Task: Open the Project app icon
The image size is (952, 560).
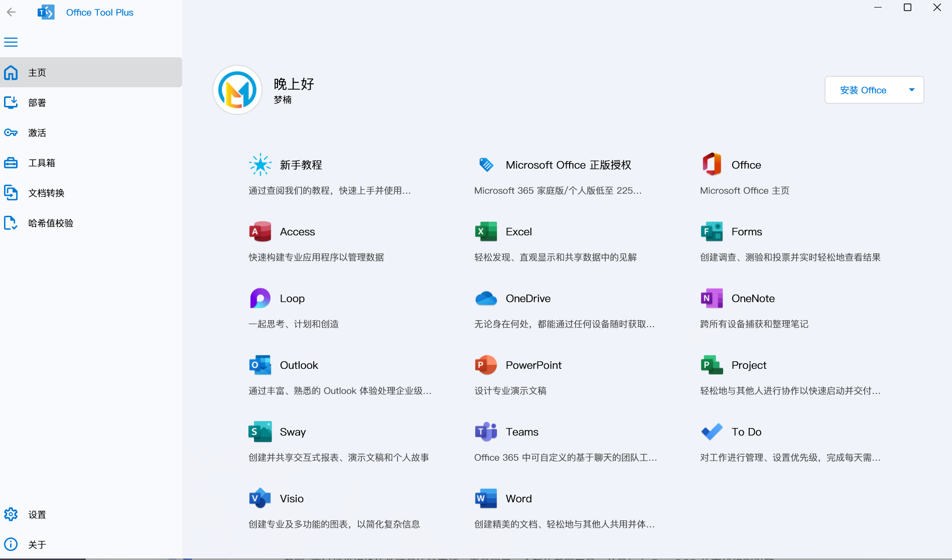Action: coord(712,365)
